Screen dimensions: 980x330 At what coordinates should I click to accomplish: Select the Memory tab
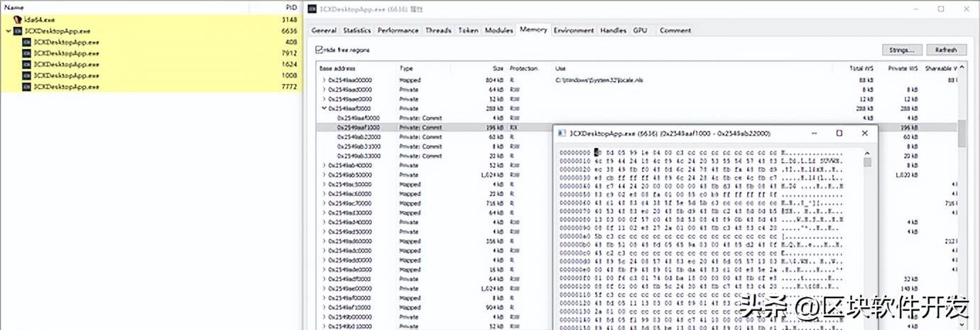533,30
